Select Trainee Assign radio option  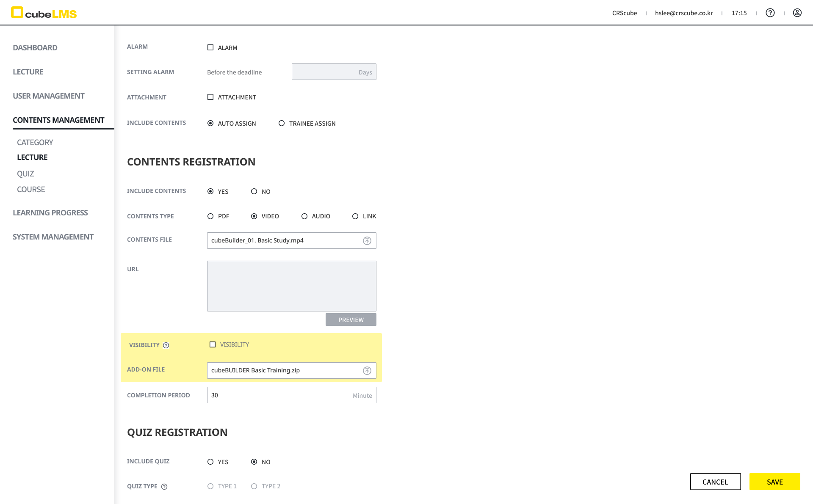282,124
